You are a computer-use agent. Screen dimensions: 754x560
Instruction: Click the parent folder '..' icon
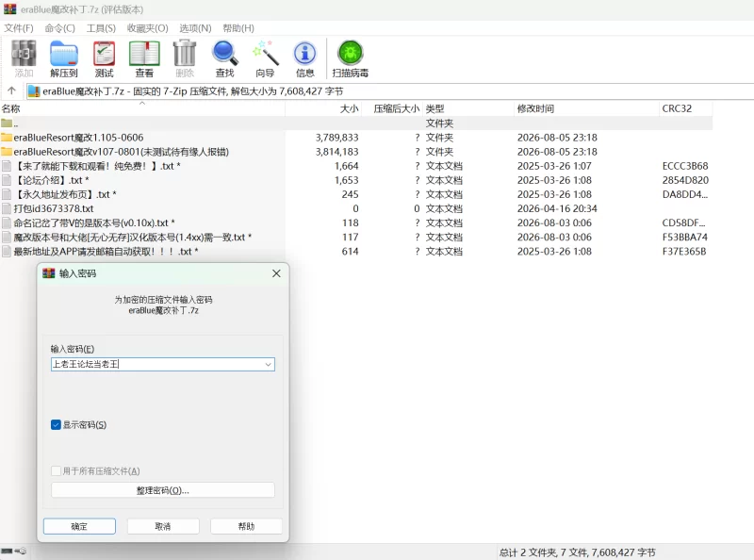click(x=7, y=124)
